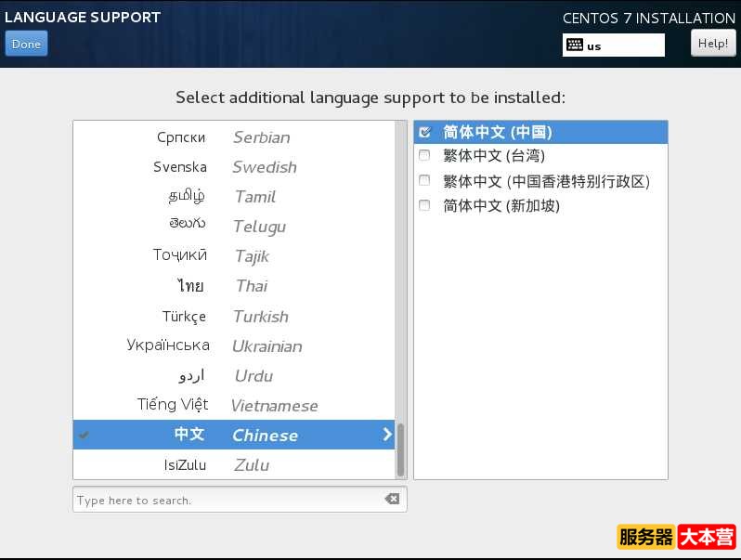Click the keyboard layout icon
741x560 pixels.
(x=574, y=45)
